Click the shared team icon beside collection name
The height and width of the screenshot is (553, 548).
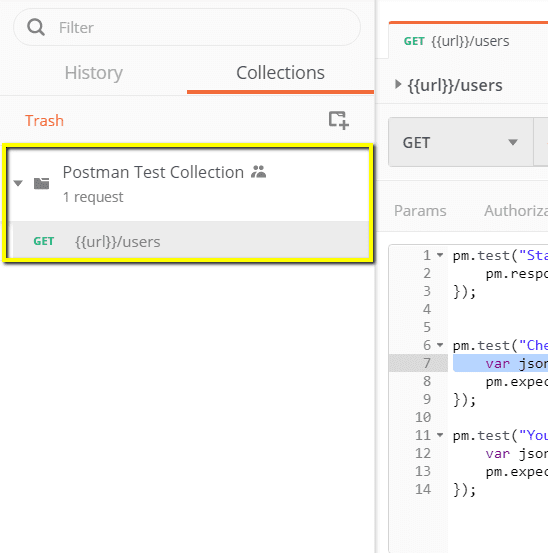pyautogui.click(x=258, y=172)
